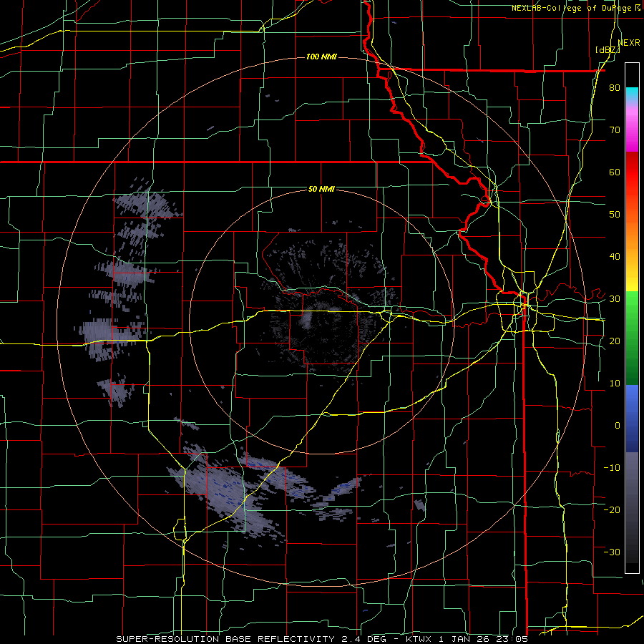Click the 50 value on the dBZ scale
The width and height of the screenshot is (644, 644).
pyautogui.click(x=615, y=215)
